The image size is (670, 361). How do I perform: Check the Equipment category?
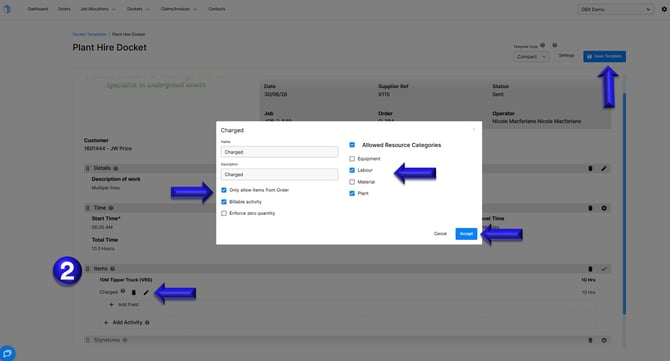352,158
